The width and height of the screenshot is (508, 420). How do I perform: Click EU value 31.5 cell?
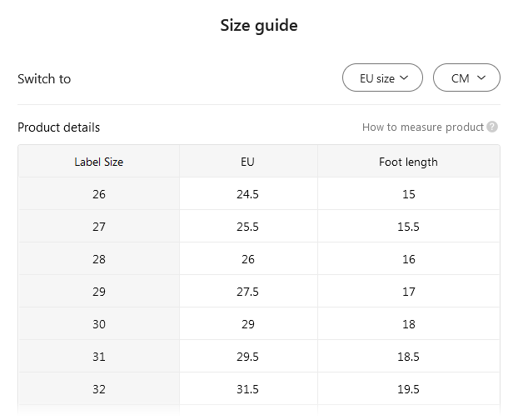248,389
